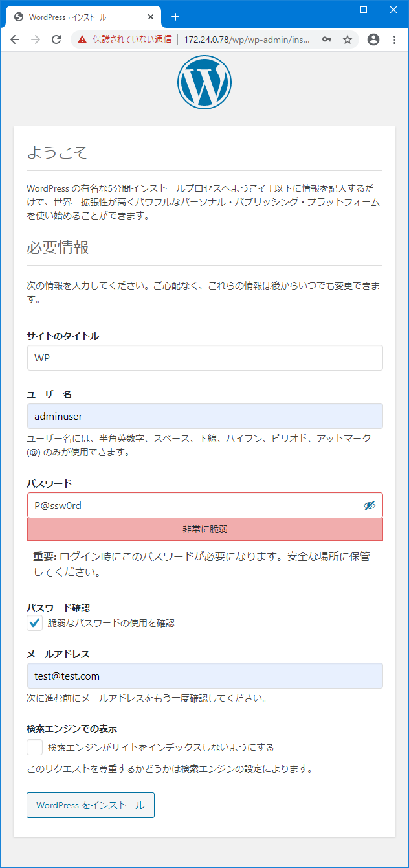
Task: Click the address bar URL
Action: (247, 40)
